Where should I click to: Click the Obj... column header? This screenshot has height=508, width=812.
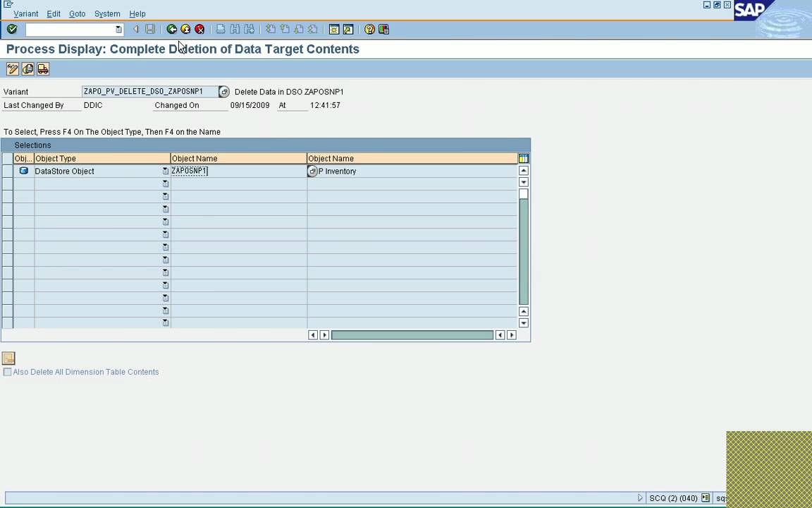click(x=24, y=159)
